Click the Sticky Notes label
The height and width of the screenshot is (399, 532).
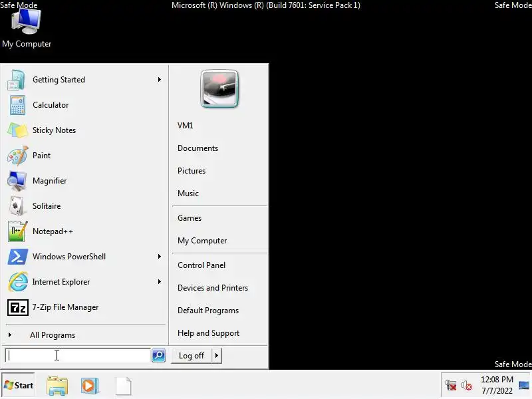(54, 130)
